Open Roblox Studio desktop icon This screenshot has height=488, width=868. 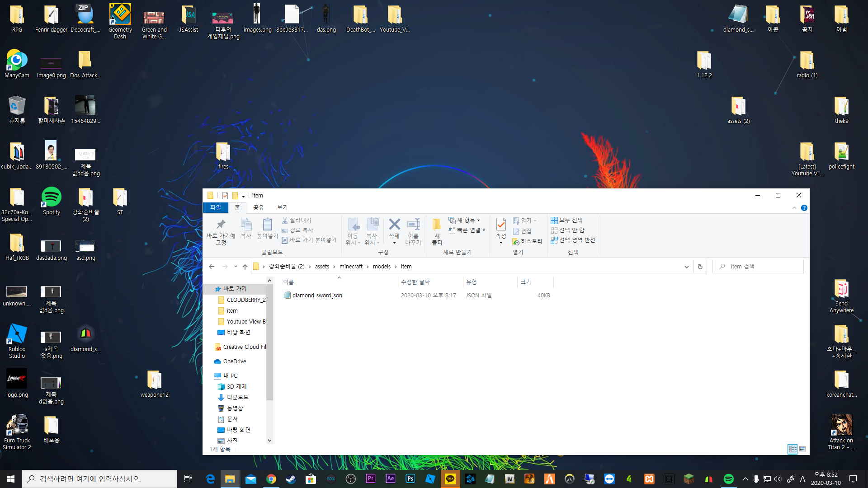(x=17, y=341)
